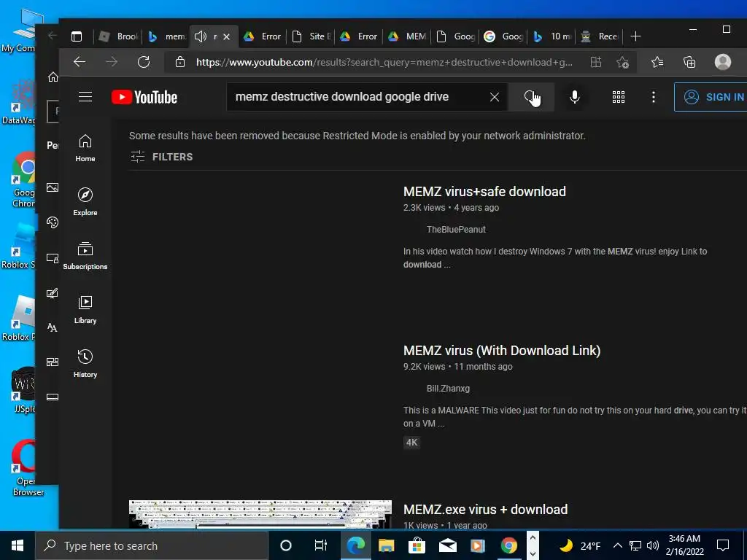The width and height of the screenshot is (747, 560).
Task: Click the YouTube logo
Action: click(x=144, y=97)
